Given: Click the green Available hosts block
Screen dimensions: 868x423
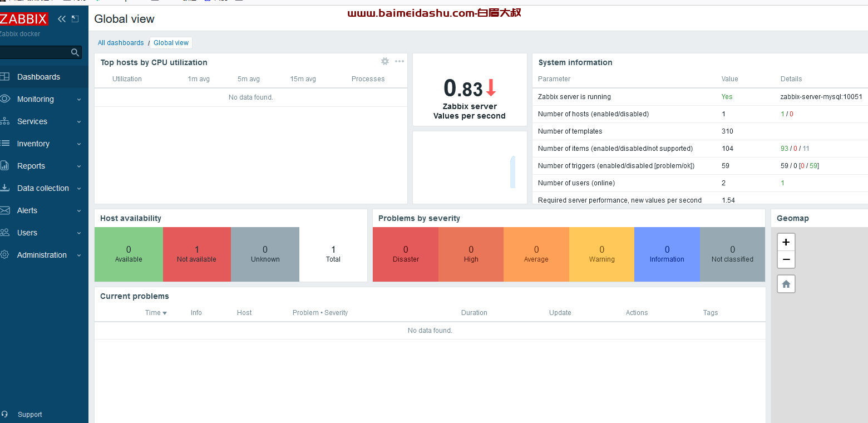Looking at the screenshot, I should [129, 254].
